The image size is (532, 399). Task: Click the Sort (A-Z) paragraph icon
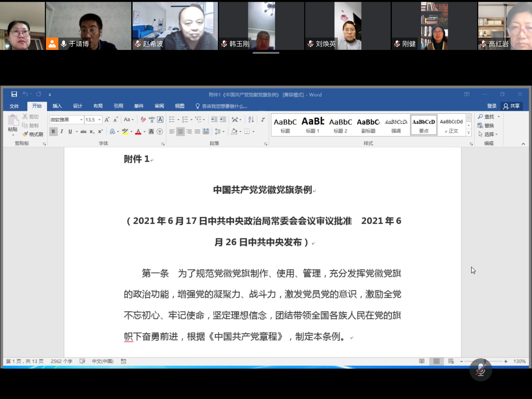click(x=251, y=120)
